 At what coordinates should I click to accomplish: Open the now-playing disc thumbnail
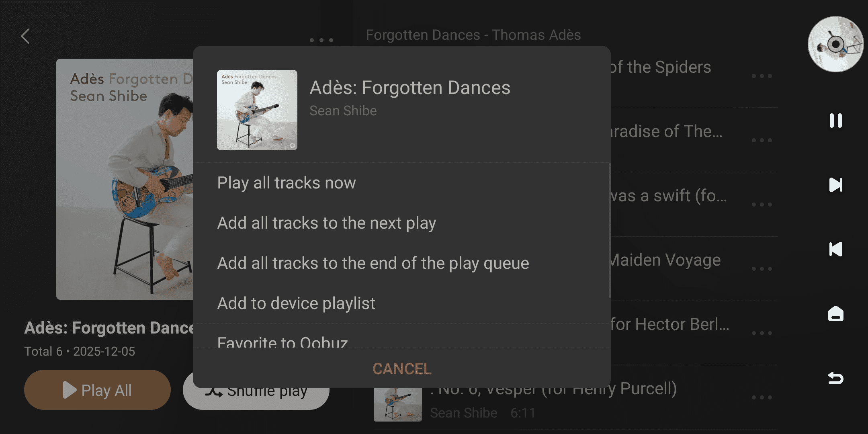[x=835, y=44]
